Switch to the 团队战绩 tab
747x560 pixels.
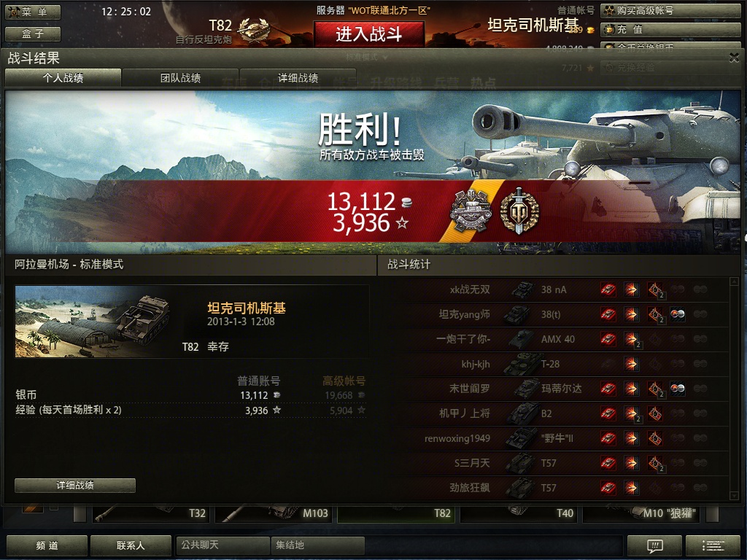click(x=180, y=77)
